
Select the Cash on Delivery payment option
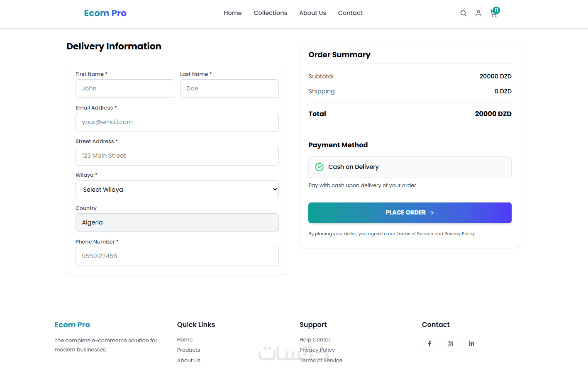click(410, 167)
